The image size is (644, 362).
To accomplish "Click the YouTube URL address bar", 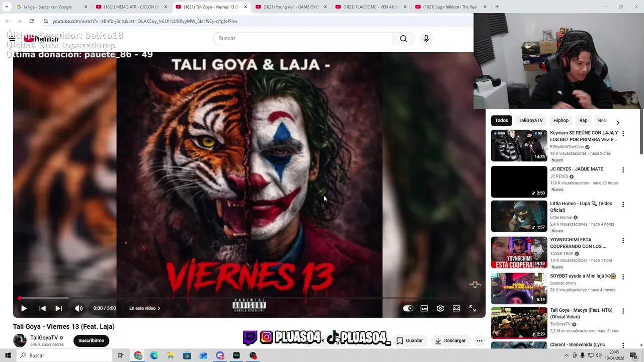I will [x=145, y=21].
